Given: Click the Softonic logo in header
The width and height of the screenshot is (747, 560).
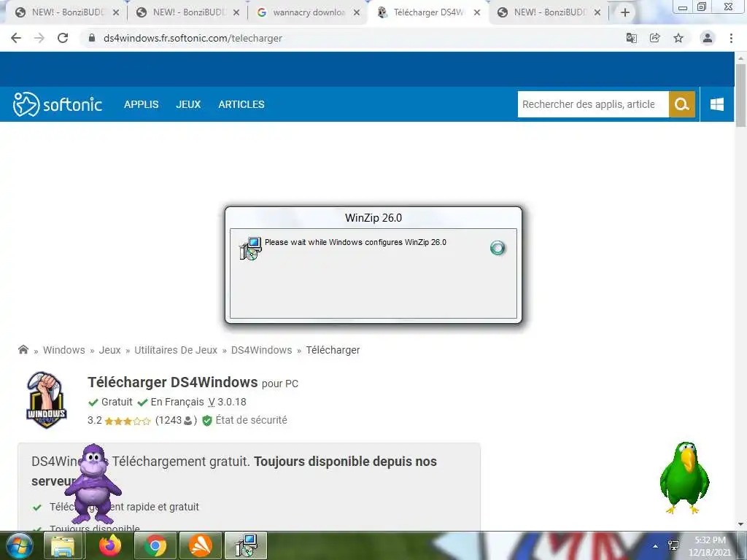Looking at the screenshot, I should click(58, 104).
